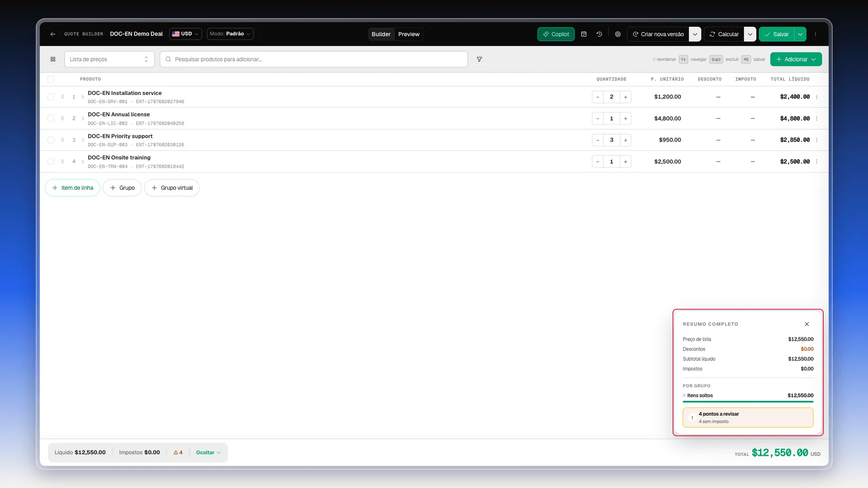Open the Lista de preços selector
The image size is (868, 488).
pos(109,59)
